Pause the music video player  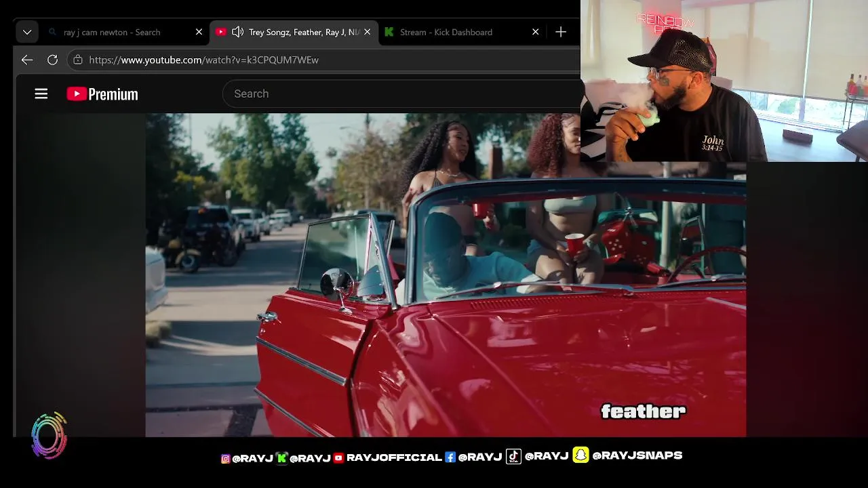(446, 274)
